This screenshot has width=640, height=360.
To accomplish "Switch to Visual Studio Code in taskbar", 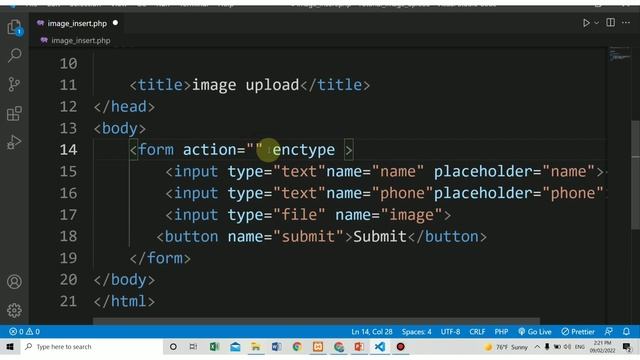I will click(x=380, y=347).
